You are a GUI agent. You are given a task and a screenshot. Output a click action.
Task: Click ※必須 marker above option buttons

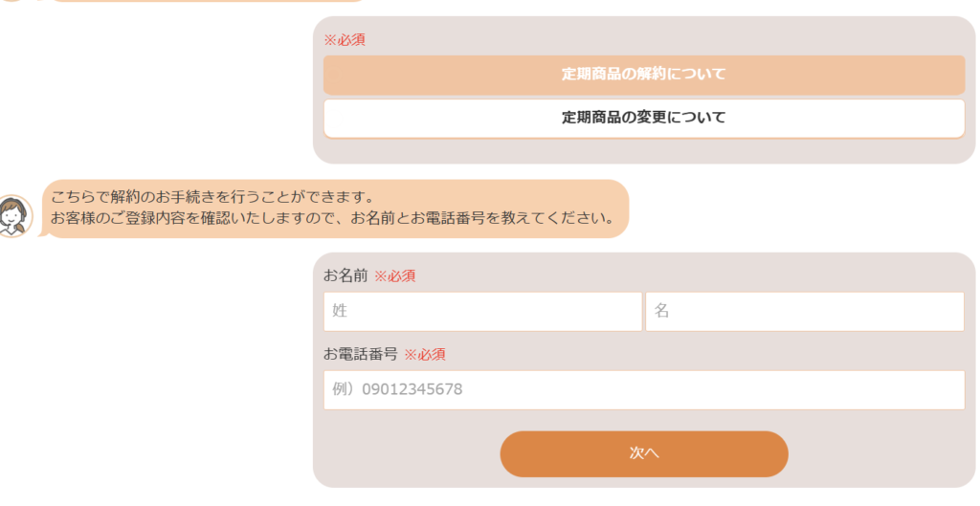[345, 40]
